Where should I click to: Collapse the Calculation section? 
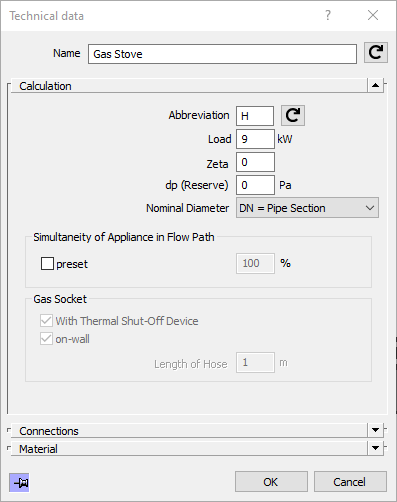pyautogui.click(x=375, y=85)
